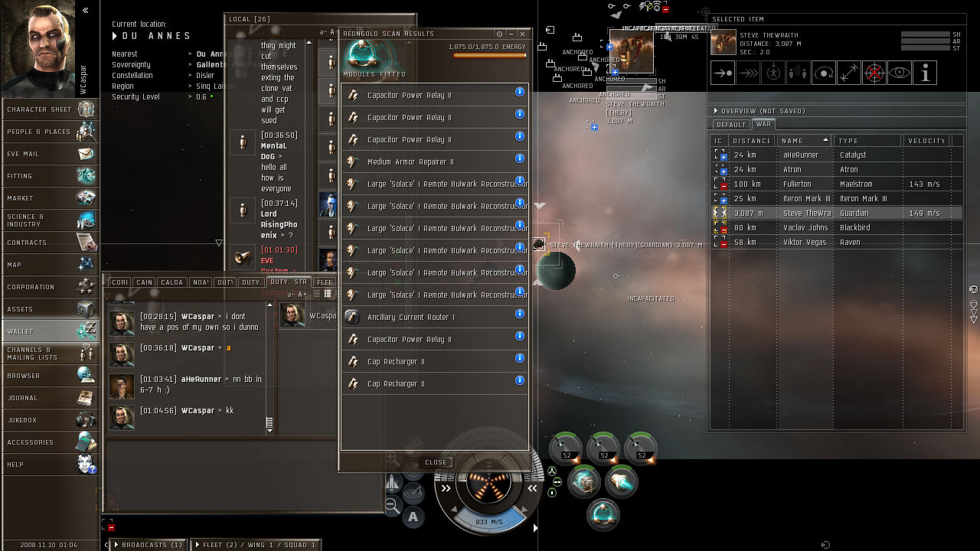Expand the Broadcasts panel
Screen dimensions: 980x551
(146, 545)
